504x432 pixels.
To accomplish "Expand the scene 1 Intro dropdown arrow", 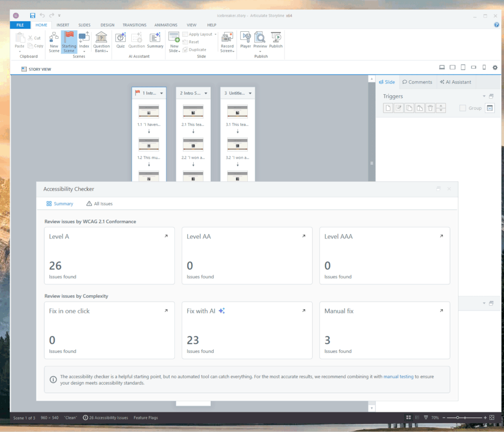I will pos(161,93).
